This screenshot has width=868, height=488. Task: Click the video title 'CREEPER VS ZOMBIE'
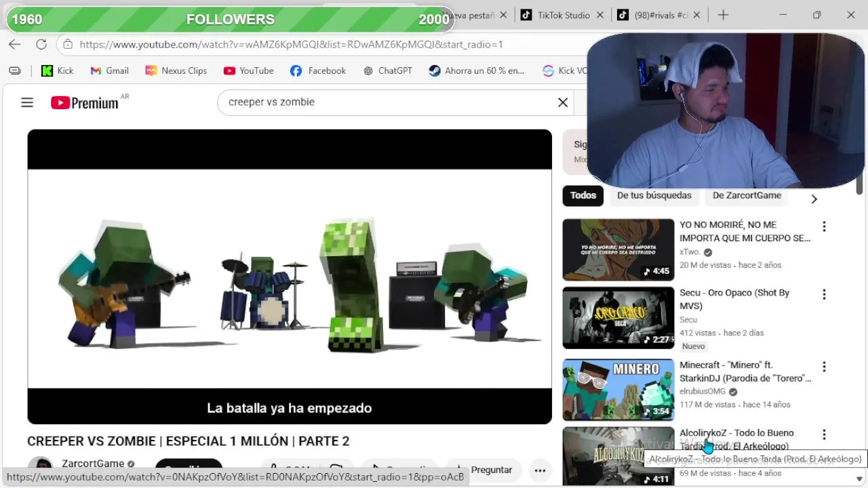(189, 441)
